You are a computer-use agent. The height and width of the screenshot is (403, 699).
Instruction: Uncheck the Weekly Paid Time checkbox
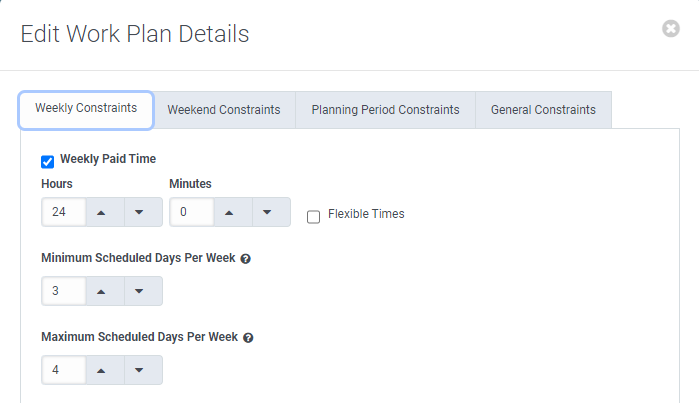point(47,161)
